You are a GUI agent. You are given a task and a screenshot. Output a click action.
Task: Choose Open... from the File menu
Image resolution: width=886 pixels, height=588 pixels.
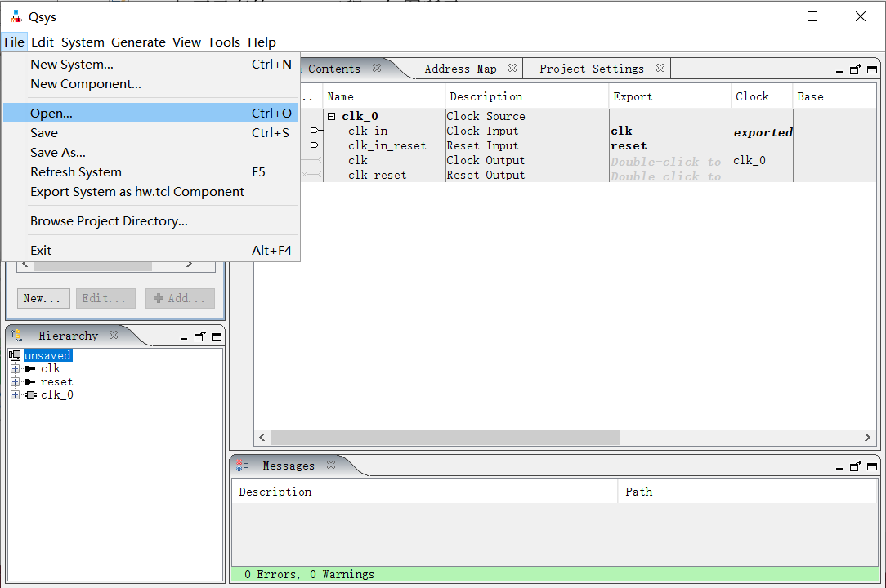pos(51,114)
